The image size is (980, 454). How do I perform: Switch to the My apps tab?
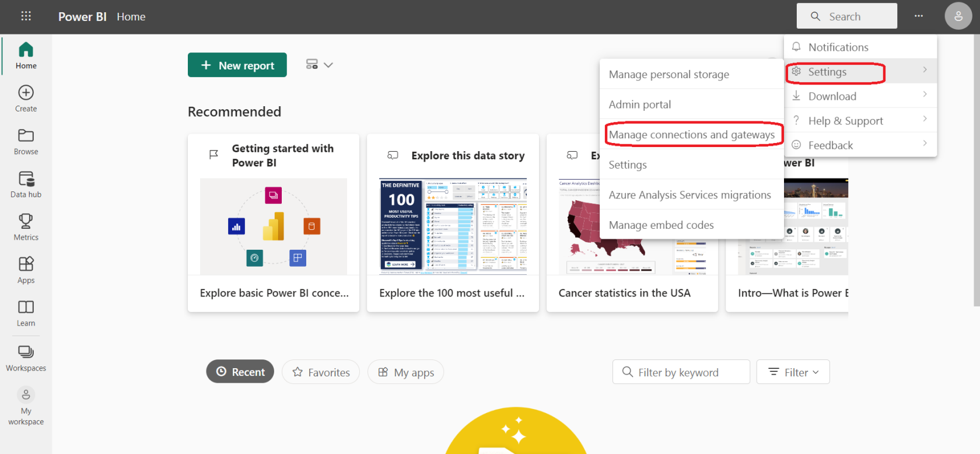(x=405, y=372)
